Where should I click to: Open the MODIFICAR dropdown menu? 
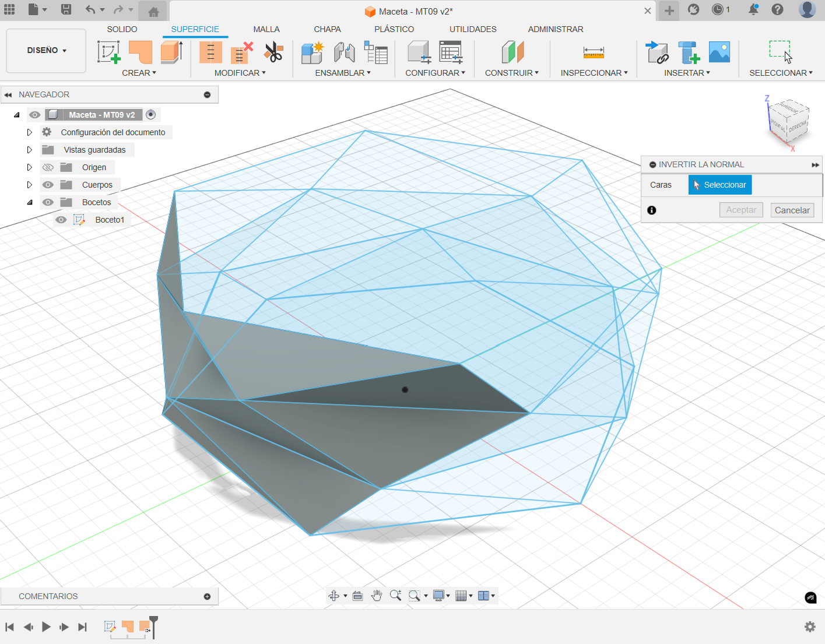point(240,73)
